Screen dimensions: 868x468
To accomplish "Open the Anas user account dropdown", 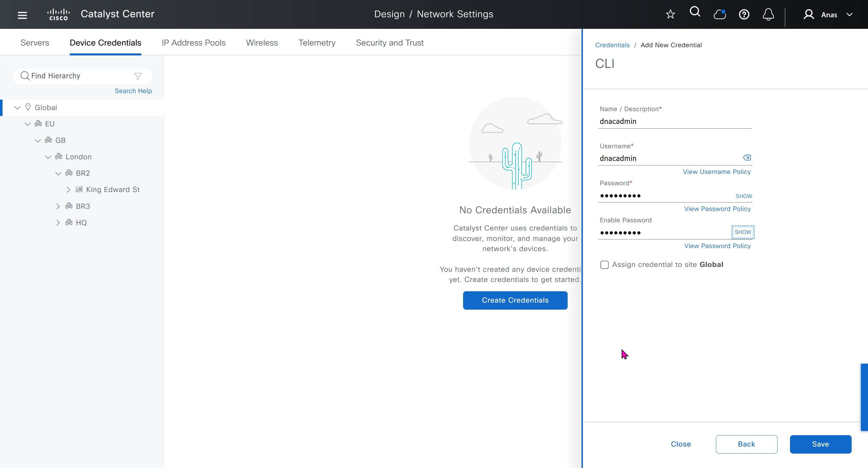I will pos(828,14).
